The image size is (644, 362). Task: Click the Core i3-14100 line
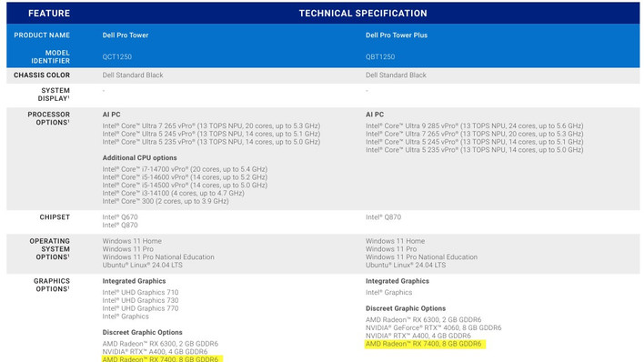(174, 193)
